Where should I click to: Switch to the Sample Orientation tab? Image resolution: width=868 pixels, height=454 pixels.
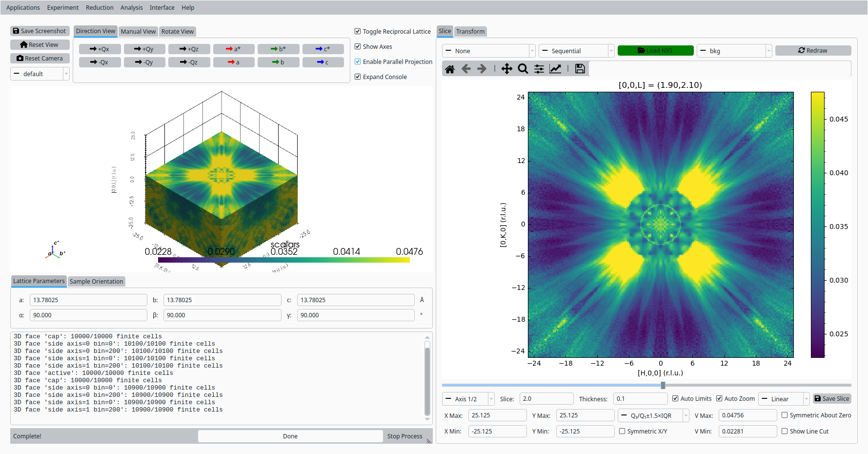pos(97,281)
